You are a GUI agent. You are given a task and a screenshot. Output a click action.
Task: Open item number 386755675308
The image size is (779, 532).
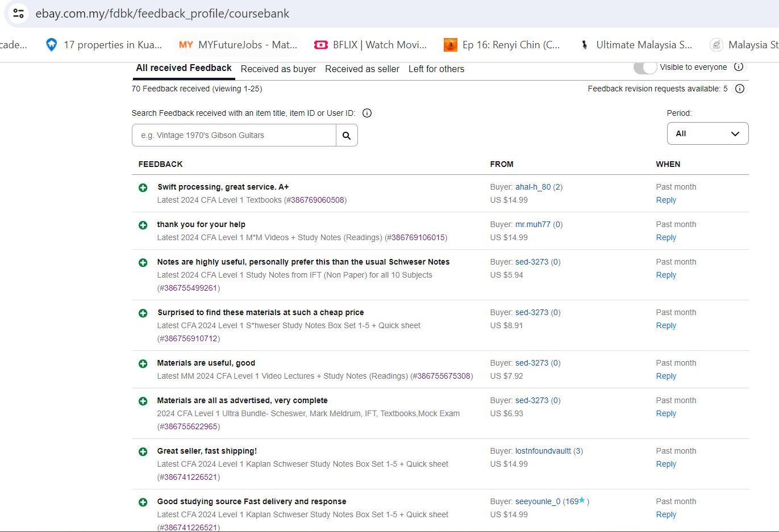[444, 376]
